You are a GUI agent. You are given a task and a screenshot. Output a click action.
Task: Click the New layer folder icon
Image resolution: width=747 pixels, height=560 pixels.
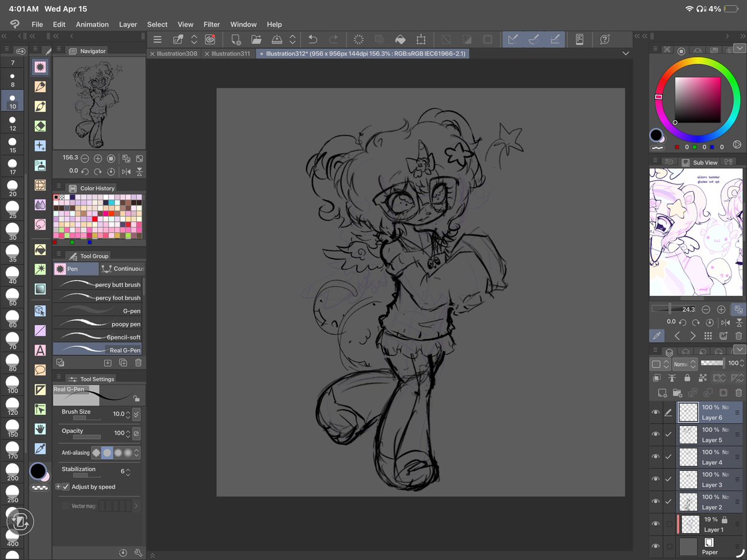(677, 393)
